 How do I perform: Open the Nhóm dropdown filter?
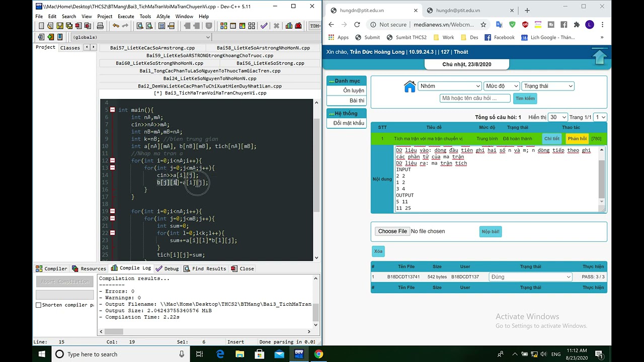coord(450,86)
